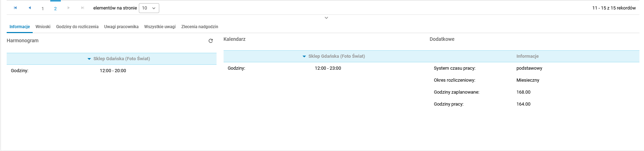Go to the previous page of records
This screenshot has width=644, height=151.
(30, 8)
